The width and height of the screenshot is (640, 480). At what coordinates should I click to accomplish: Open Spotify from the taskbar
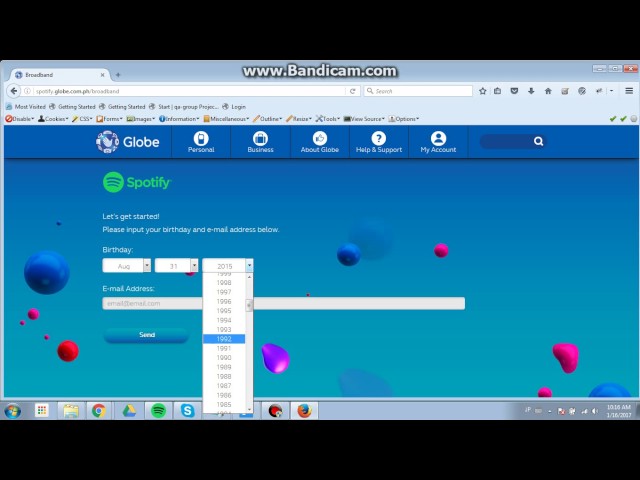click(x=158, y=411)
